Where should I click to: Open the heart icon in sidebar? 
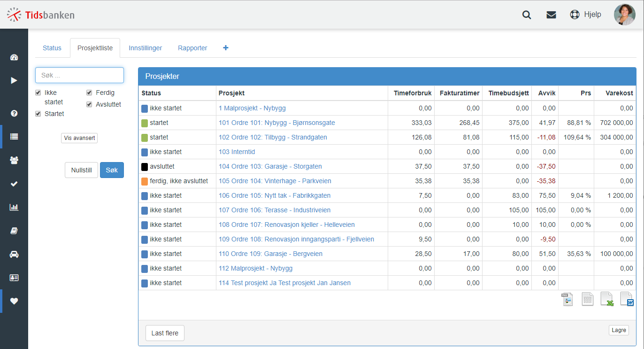click(14, 301)
